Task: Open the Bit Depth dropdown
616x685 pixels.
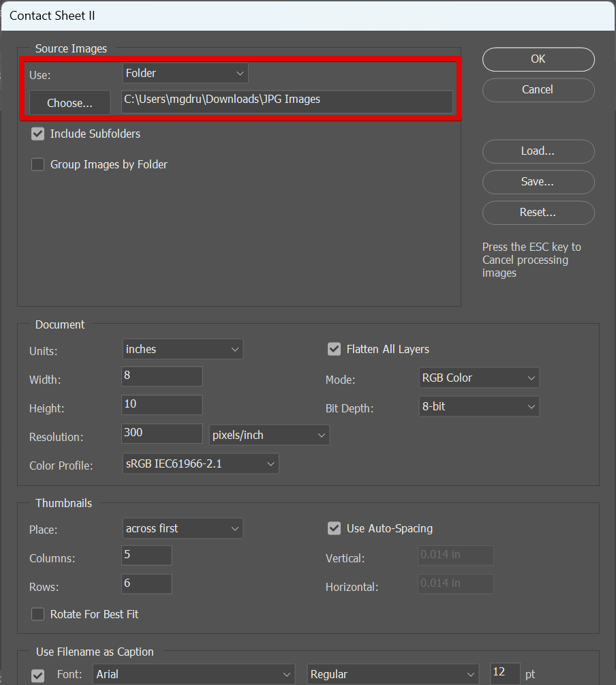Action: coord(478,407)
